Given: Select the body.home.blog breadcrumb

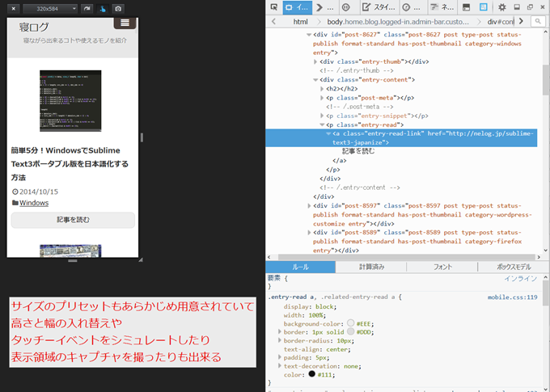Looking at the screenshot, I should 398,22.
